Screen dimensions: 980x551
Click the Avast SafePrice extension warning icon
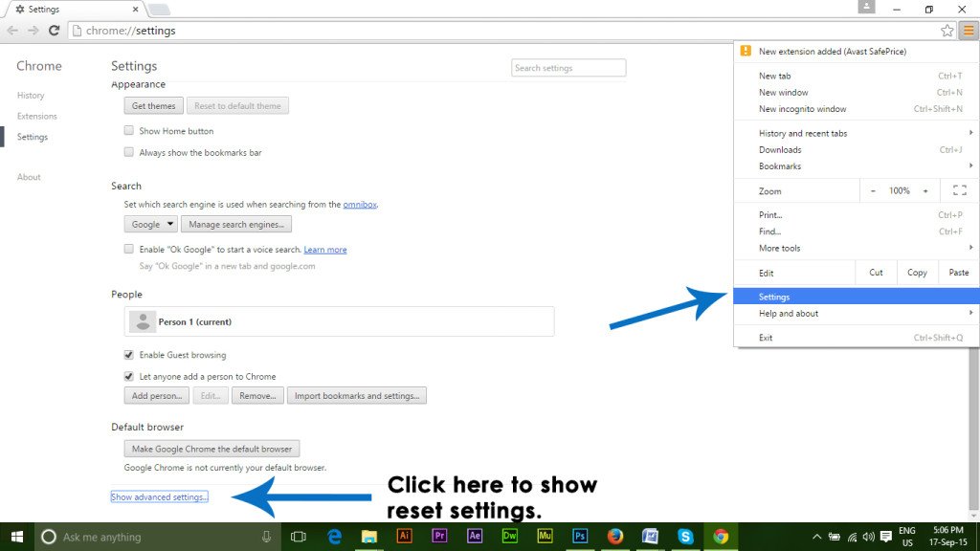(745, 51)
